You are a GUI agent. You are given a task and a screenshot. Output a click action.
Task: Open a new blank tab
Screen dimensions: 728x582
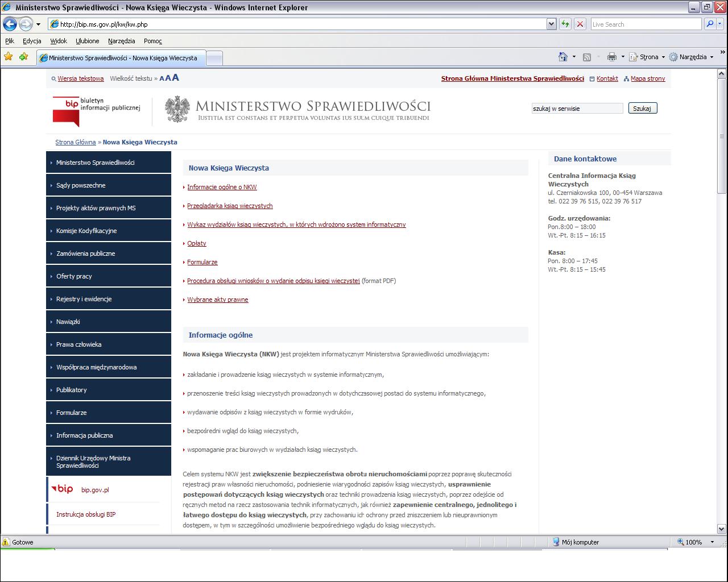[x=214, y=58]
